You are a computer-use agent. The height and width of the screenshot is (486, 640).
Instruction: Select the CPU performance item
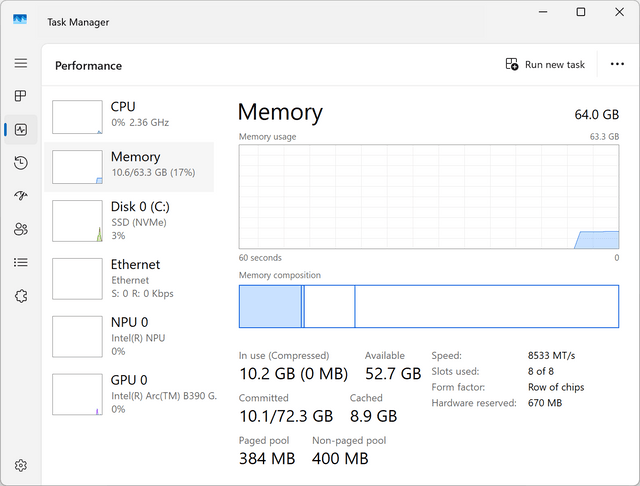click(x=129, y=117)
